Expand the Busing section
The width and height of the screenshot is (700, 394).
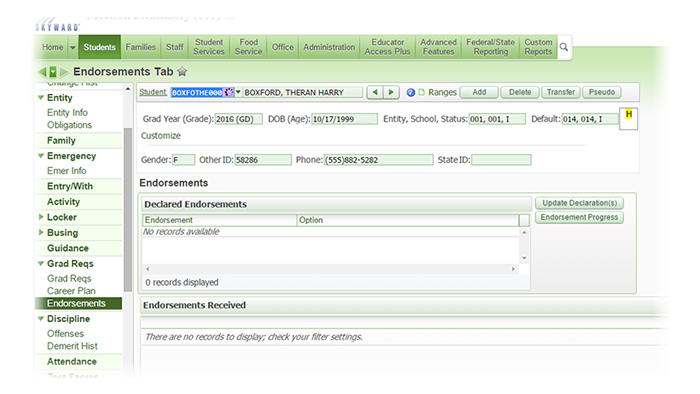pyautogui.click(x=41, y=232)
